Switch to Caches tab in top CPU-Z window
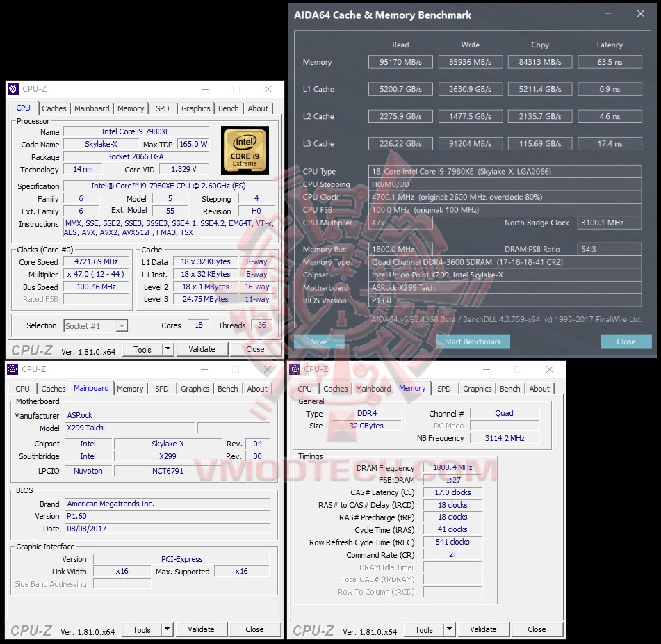The height and width of the screenshot is (644, 661). (x=54, y=108)
